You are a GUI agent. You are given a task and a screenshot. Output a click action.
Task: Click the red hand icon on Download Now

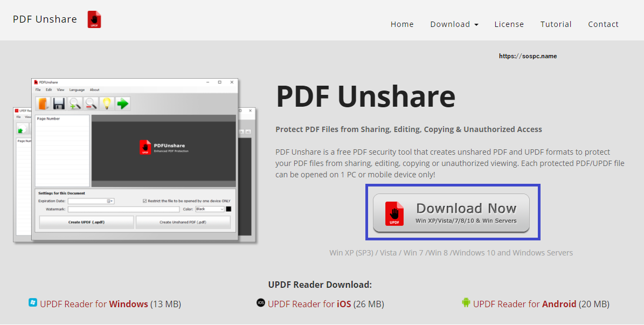click(394, 213)
